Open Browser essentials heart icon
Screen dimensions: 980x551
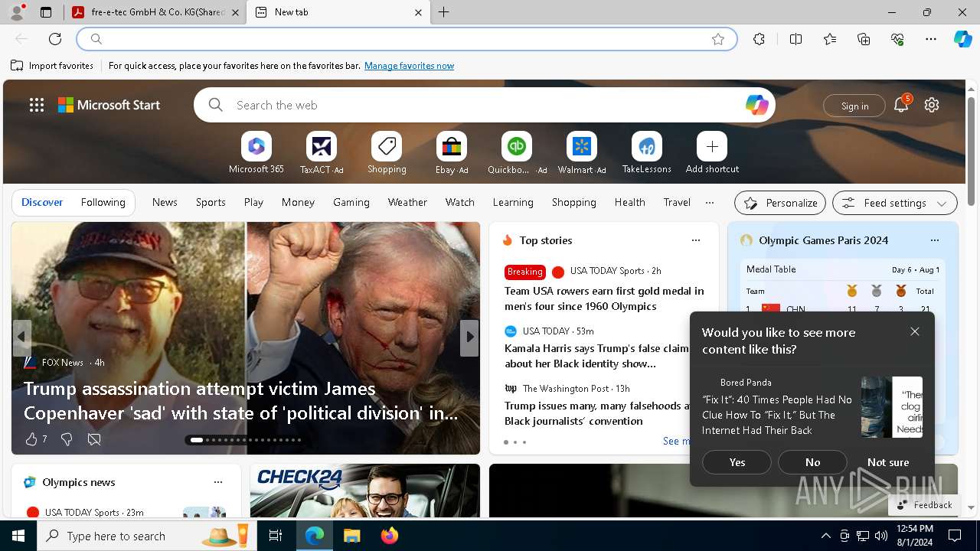(897, 39)
